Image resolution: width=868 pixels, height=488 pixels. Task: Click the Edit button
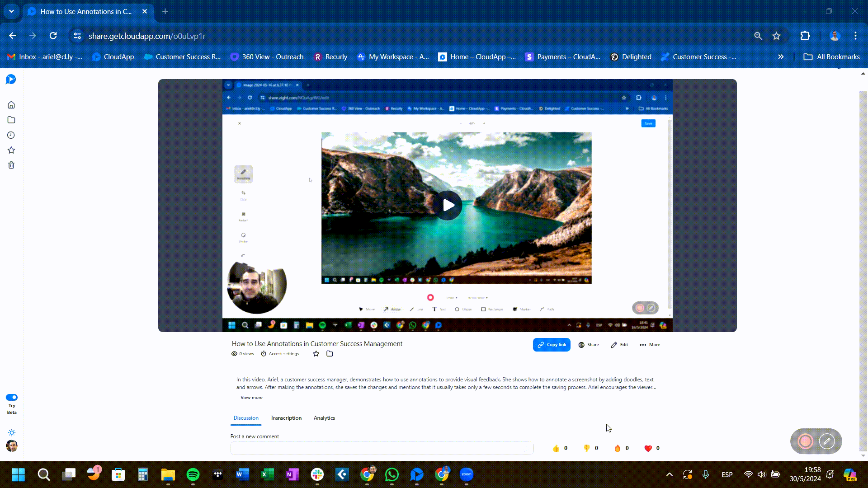click(619, 345)
